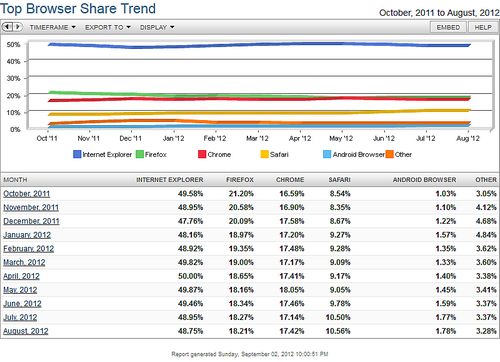Click the EMBED button
This screenshot has height=362, width=500.
click(448, 27)
